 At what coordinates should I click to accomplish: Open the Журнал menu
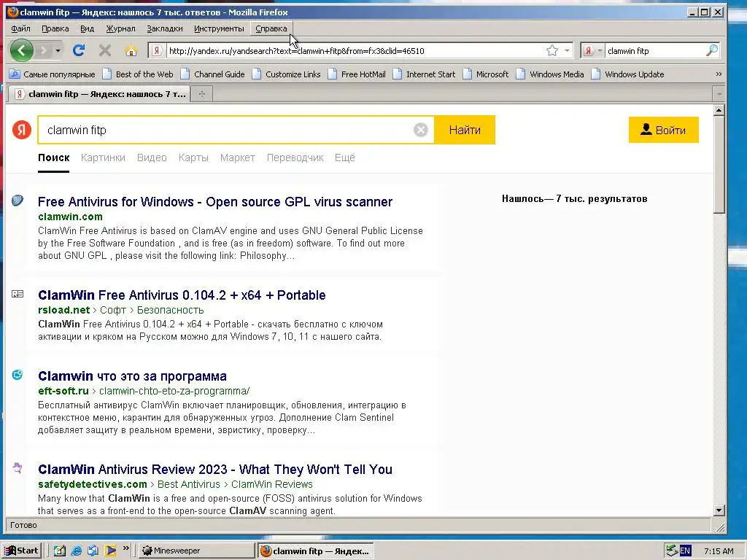[x=120, y=28]
